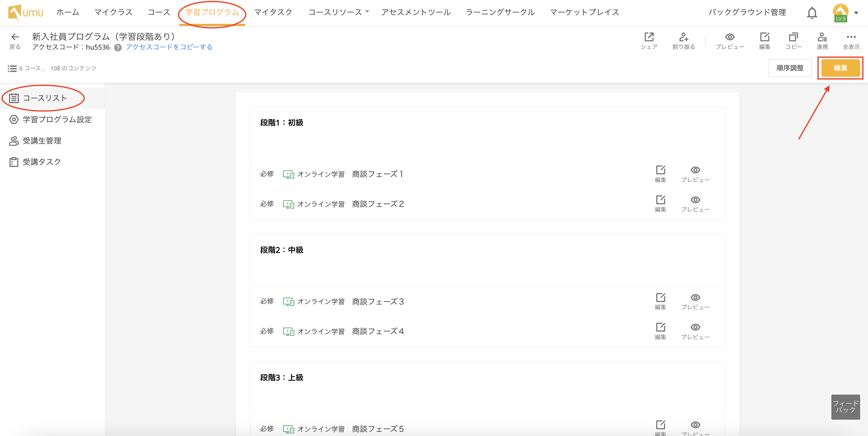Preview 商談フェーズ4 via eye icon
The height and width of the screenshot is (436, 868).
[695, 327]
